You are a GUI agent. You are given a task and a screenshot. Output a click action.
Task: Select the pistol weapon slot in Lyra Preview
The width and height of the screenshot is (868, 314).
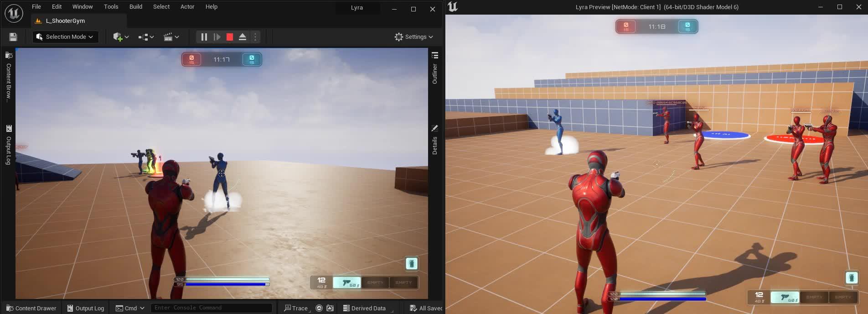pos(785,297)
